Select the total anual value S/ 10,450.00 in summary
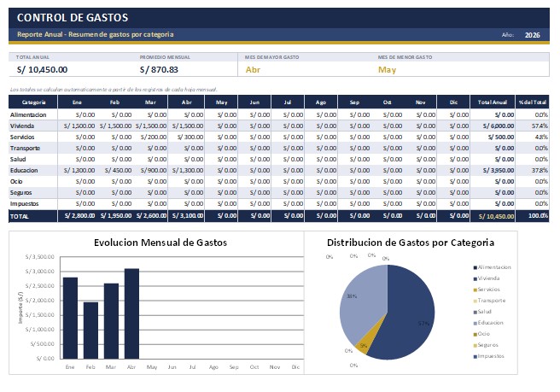This screenshot has height=392, width=560. (42, 70)
